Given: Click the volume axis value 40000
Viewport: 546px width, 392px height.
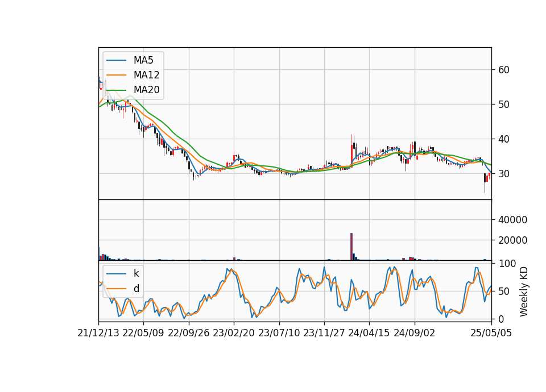Looking at the screenshot, I should point(512,220).
